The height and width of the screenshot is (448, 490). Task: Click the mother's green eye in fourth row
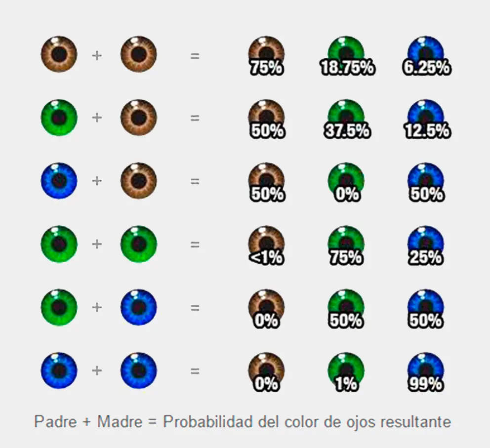tap(139, 244)
